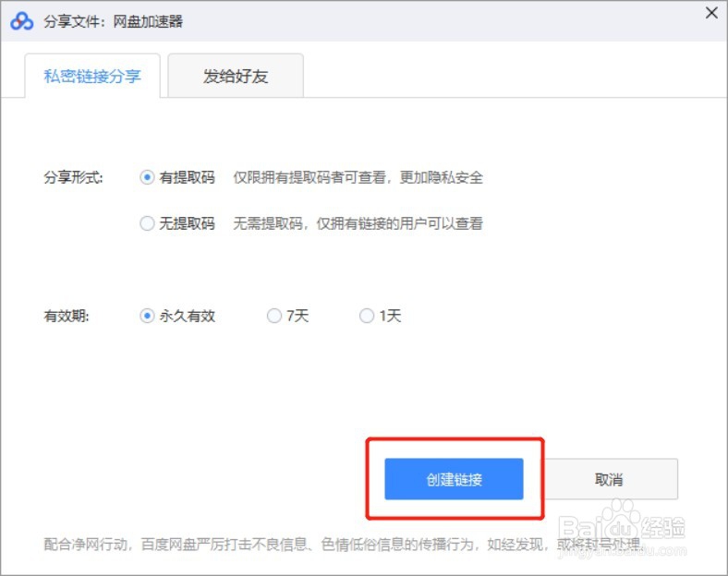Image resolution: width=728 pixels, height=576 pixels.
Task: Switch to the 发给好友 tab
Action: (236, 76)
